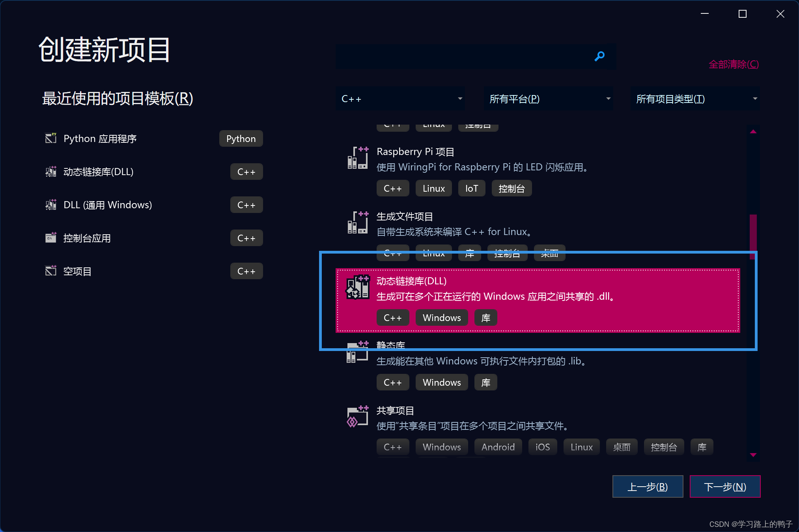Select the Android tag under 共享项目
Viewport: 799px width, 532px height.
tap(498, 446)
